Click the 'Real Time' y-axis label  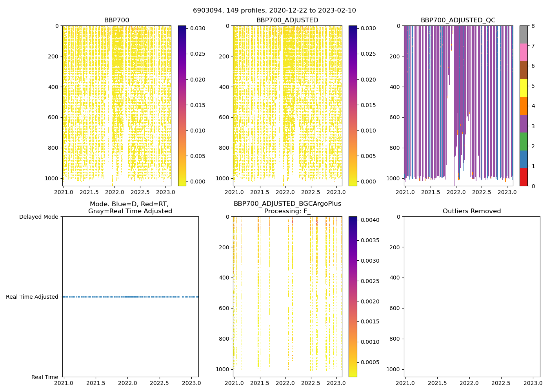click(45, 377)
